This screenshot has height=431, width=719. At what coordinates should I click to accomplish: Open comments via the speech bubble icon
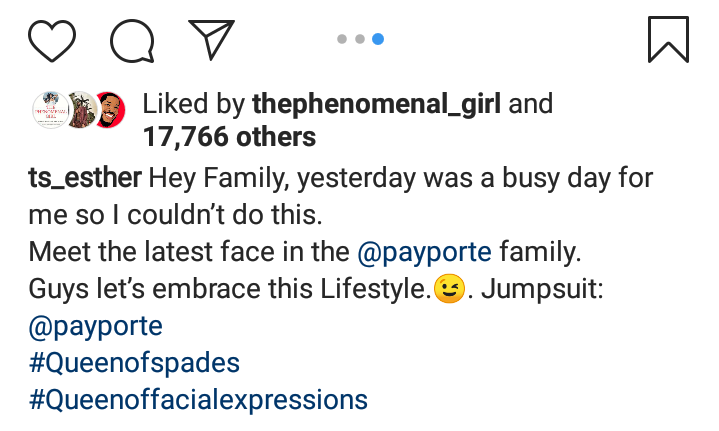tap(131, 39)
